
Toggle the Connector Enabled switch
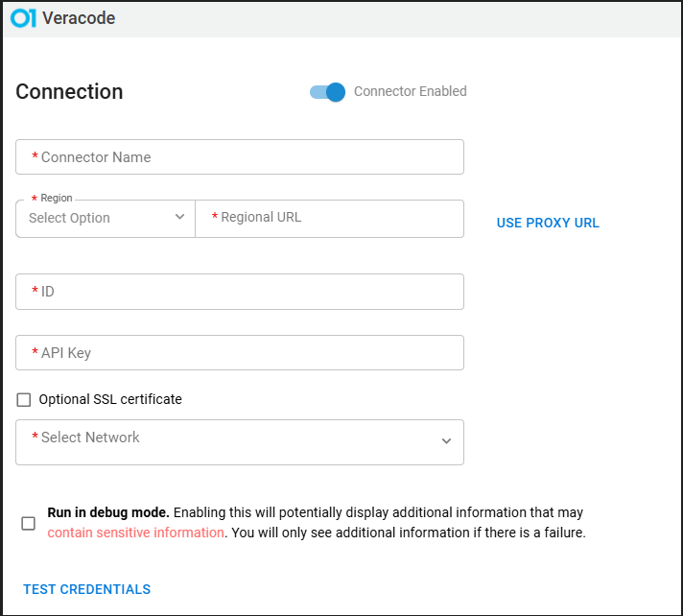click(x=327, y=92)
